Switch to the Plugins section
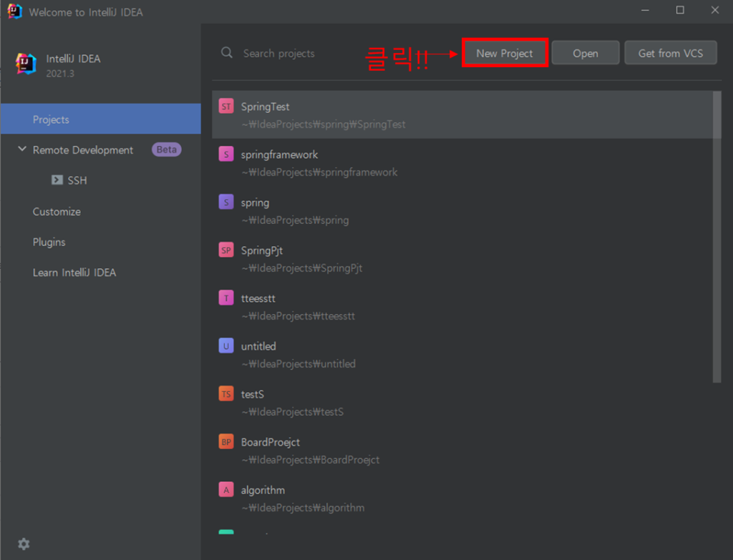The width and height of the screenshot is (733, 560). 49,242
